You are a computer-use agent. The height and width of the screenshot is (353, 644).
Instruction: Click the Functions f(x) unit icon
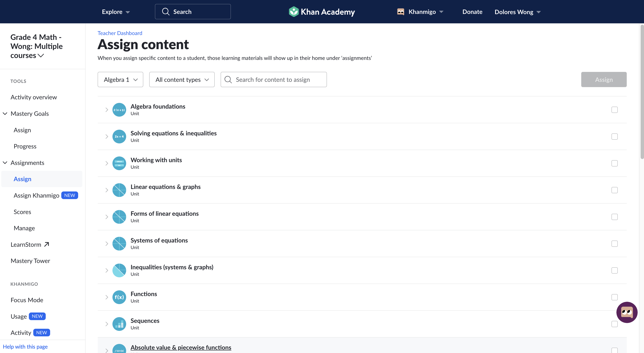[119, 297]
